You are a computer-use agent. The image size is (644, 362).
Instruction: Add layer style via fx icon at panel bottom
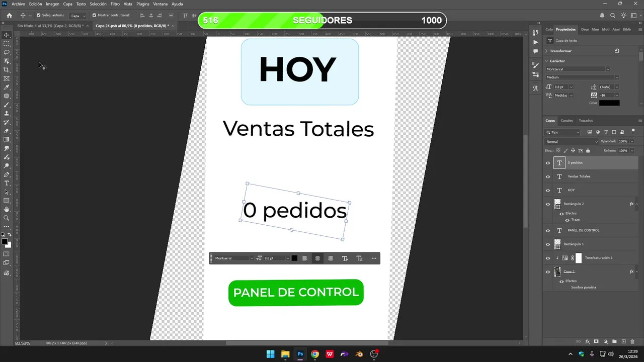click(587, 342)
